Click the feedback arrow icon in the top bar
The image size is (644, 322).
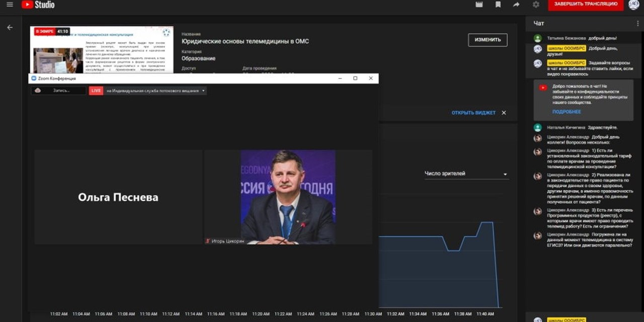point(516,5)
